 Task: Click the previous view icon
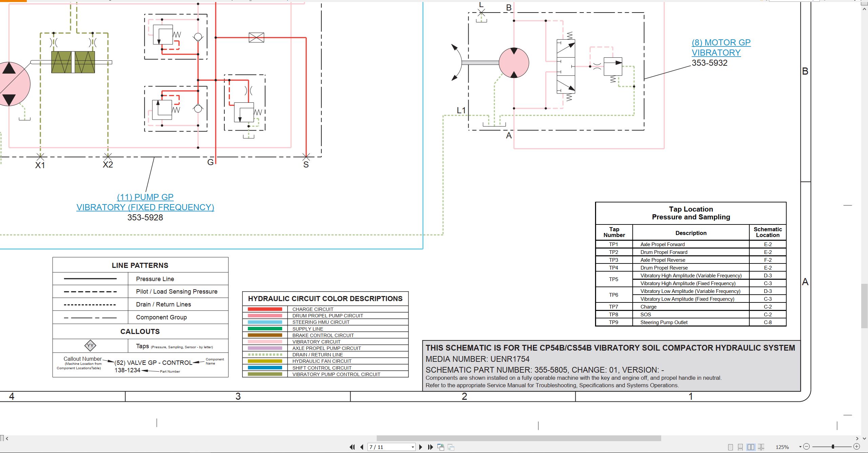point(441,447)
